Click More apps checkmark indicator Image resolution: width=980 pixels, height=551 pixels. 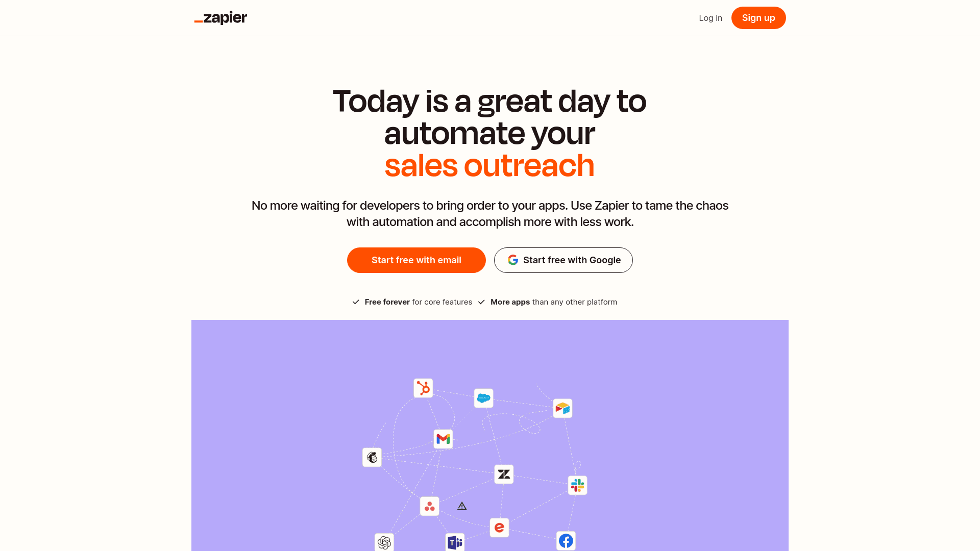click(481, 302)
